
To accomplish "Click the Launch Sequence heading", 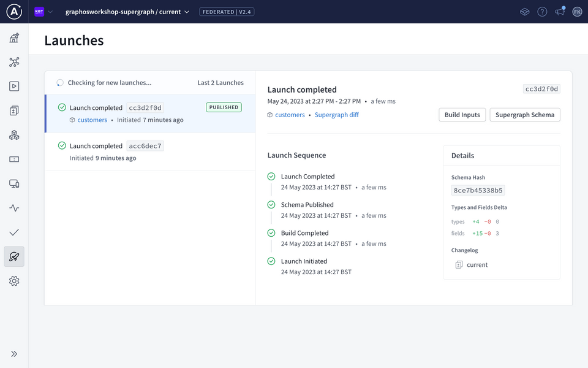I will [x=296, y=155].
